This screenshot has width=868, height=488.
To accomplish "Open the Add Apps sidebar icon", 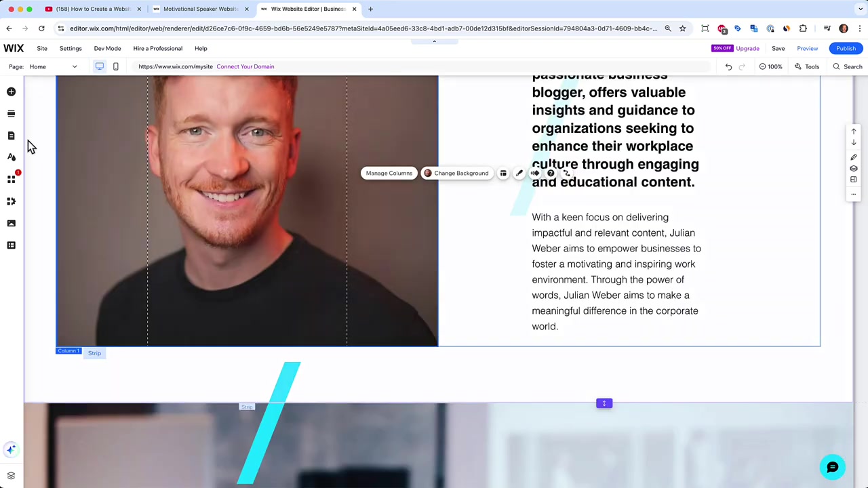I will [x=11, y=179].
